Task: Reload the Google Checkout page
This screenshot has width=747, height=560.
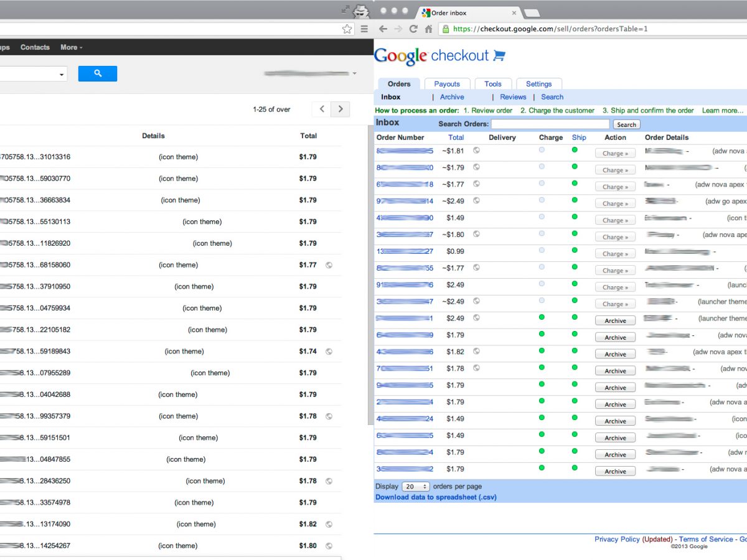Action: [413, 29]
